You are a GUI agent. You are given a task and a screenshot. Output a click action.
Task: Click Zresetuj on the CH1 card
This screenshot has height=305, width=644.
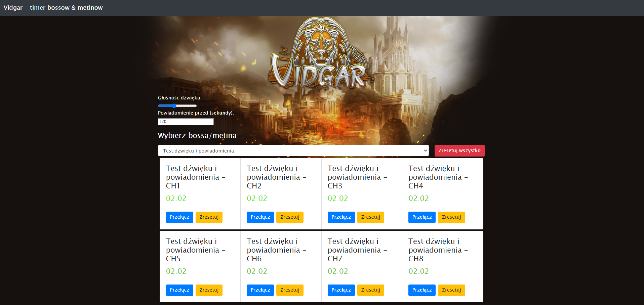pyautogui.click(x=209, y=217)
